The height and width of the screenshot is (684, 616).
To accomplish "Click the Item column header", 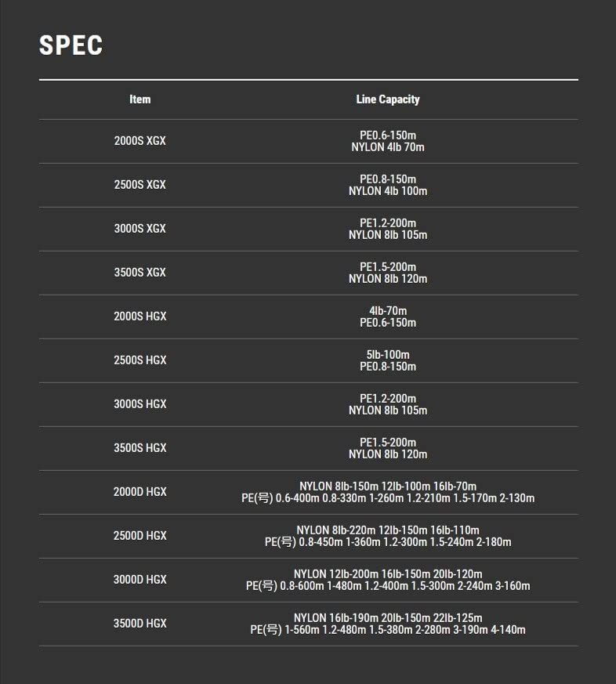I will [x=140, y=100].
